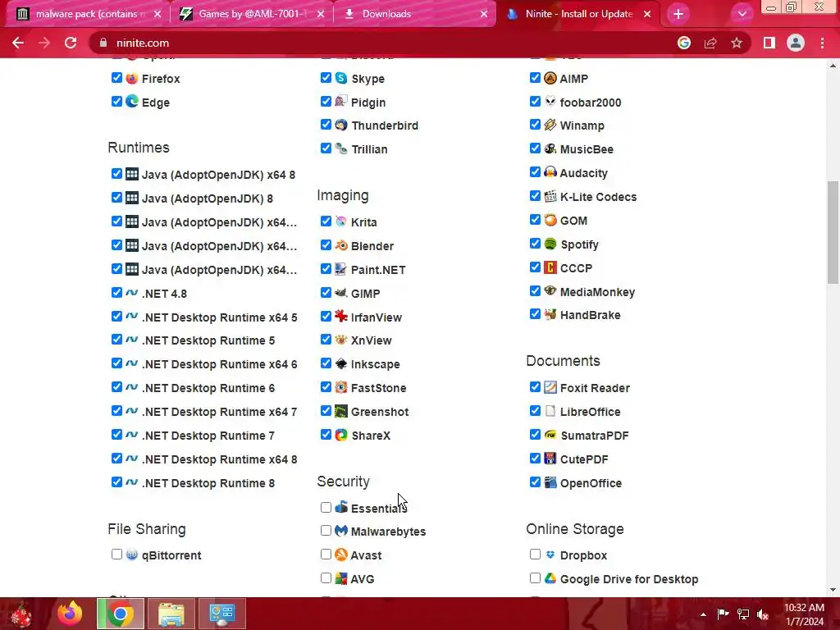Uncheck the Firefox checkbox

(116, 78)
